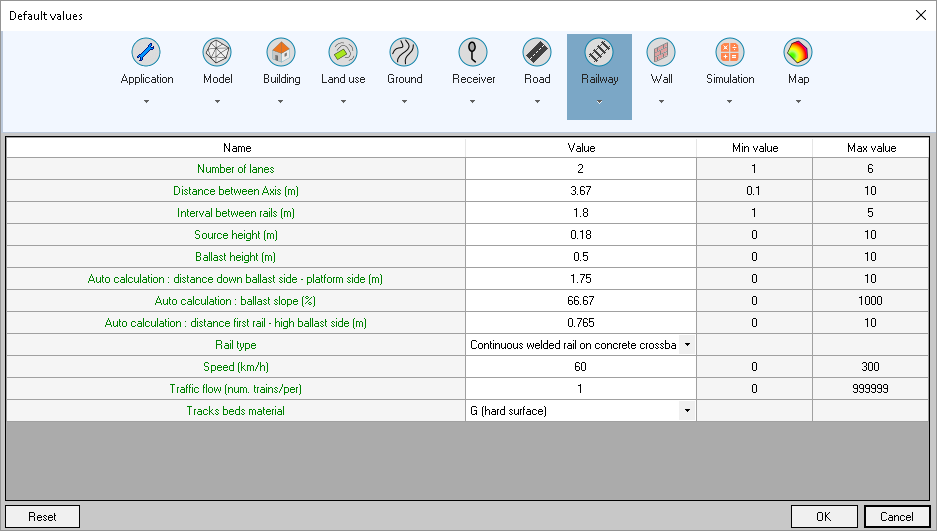Expand the arrow under Map

pos(798,102)
